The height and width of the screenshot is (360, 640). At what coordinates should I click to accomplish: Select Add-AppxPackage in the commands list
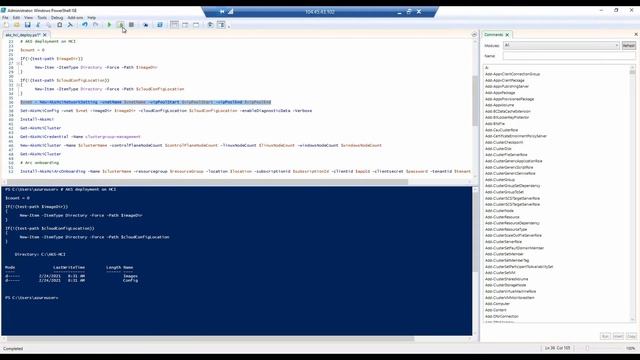500,93
